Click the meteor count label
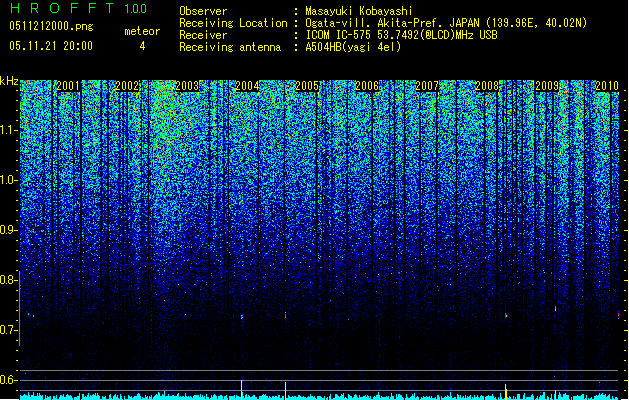629x400 pixels. click(x=142, y=31)
